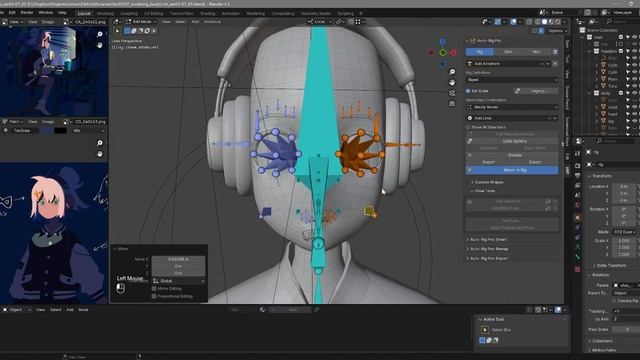
Task: Toggle body collection exclude checkbox in outliner
Action: tap(621, 93)
